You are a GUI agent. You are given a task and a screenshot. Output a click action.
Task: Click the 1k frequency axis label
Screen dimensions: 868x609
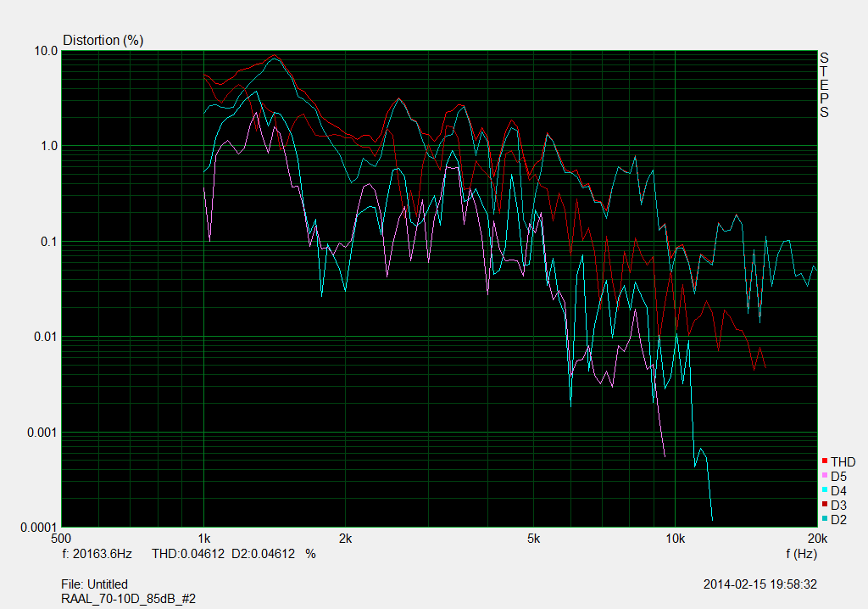click(203, 539)
